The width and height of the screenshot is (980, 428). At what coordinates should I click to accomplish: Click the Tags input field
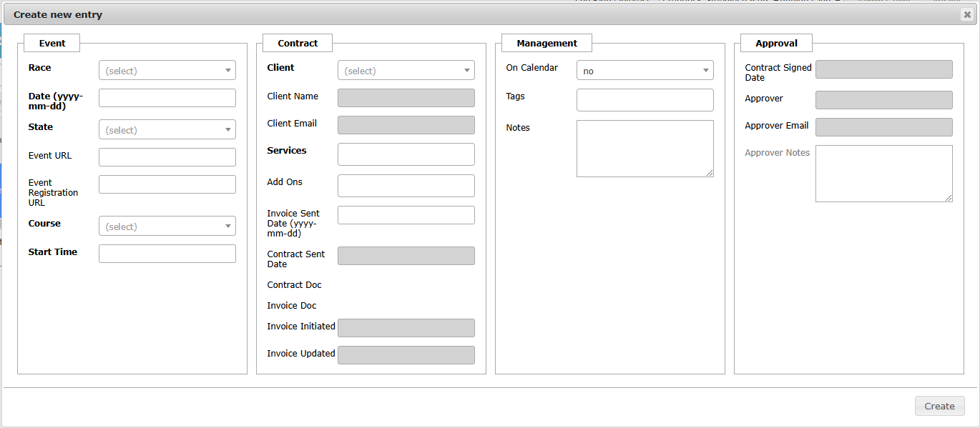pos(645,100)
